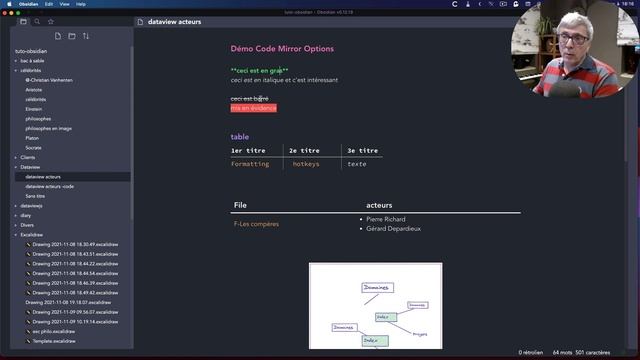Open the dataview acteurs -code note
Viewport: 640px width, 360px height.
click(x=49, y=187)
